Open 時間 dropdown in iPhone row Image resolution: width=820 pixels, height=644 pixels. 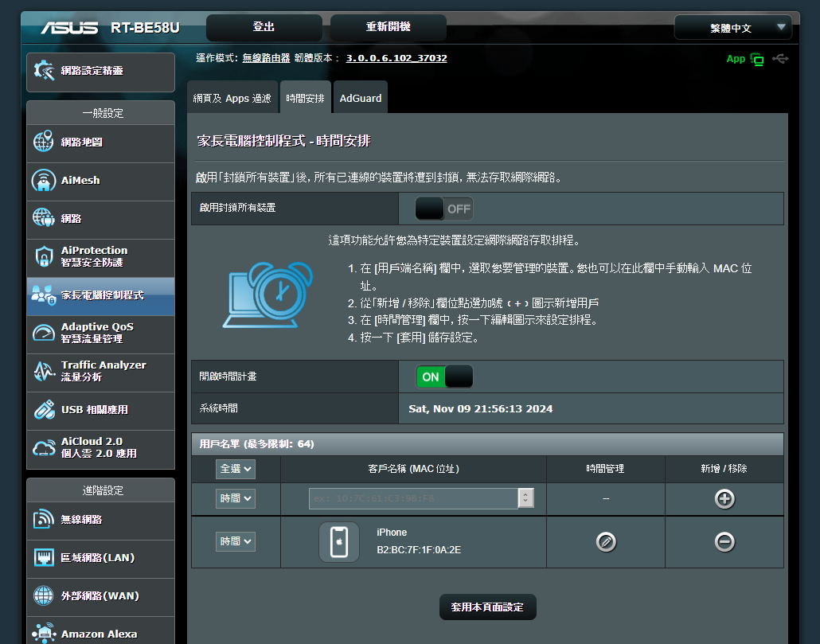236,541
